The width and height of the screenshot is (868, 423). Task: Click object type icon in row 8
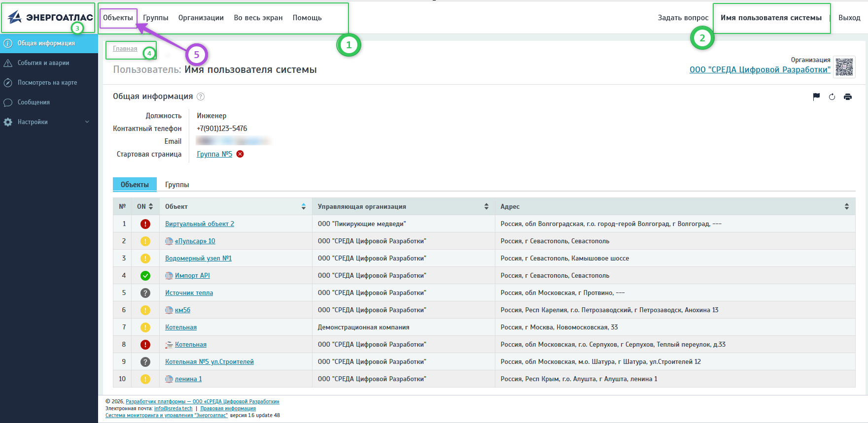click(169, 345)
